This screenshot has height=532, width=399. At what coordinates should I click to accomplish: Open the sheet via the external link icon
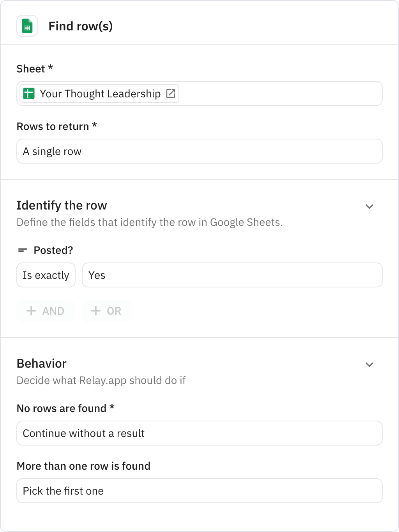(x=171, y=93)
